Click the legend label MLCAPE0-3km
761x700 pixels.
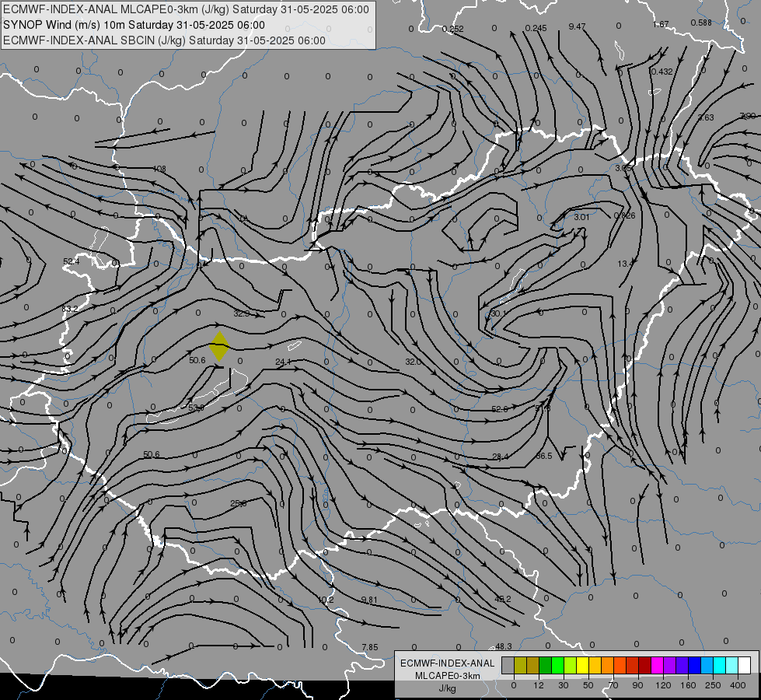click(x=448, y=676)
